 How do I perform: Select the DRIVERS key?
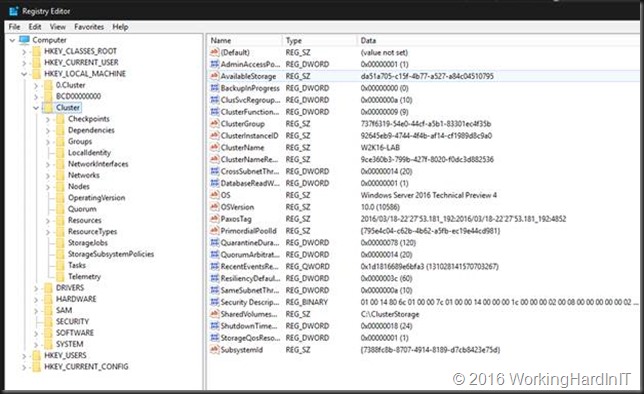click(70, 288)
